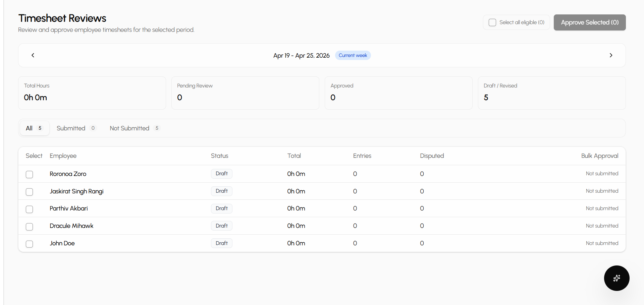Navigate to the previous week with the left chevron
644x305 pixels.
pos(33,55)
